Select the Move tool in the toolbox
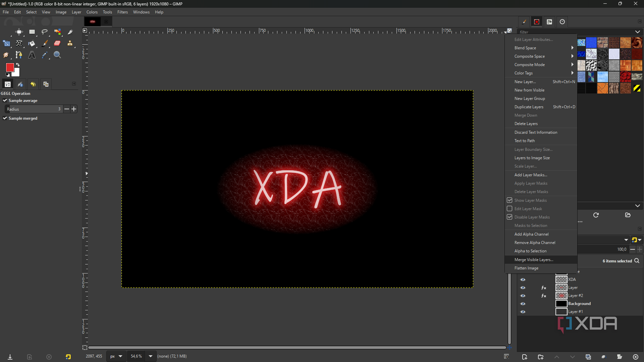 pyautogui.click(x=19, y=32)
